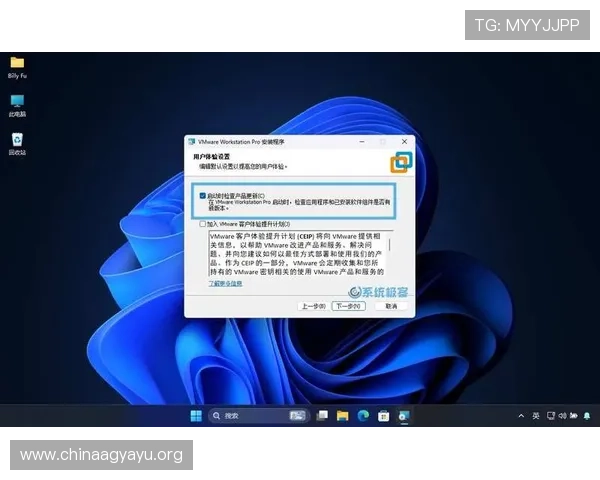This screenshot has height=480, width=600.
Task: Click the 下一步 (Next) button
Action: point(349,306)
